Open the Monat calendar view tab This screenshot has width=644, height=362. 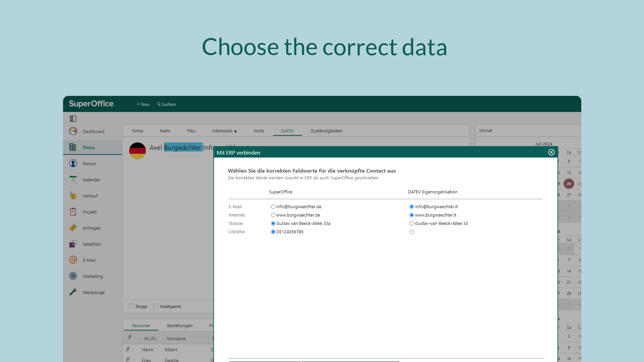486,130
